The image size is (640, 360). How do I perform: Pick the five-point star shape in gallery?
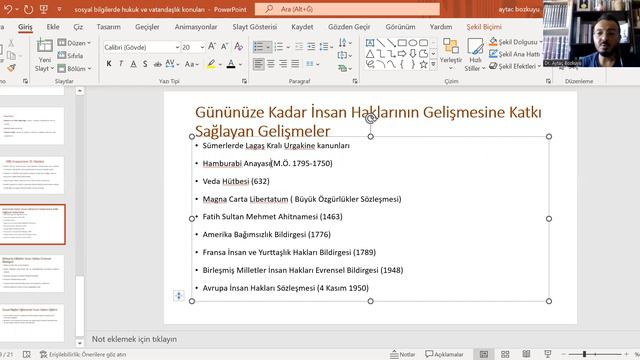[423, 64]
